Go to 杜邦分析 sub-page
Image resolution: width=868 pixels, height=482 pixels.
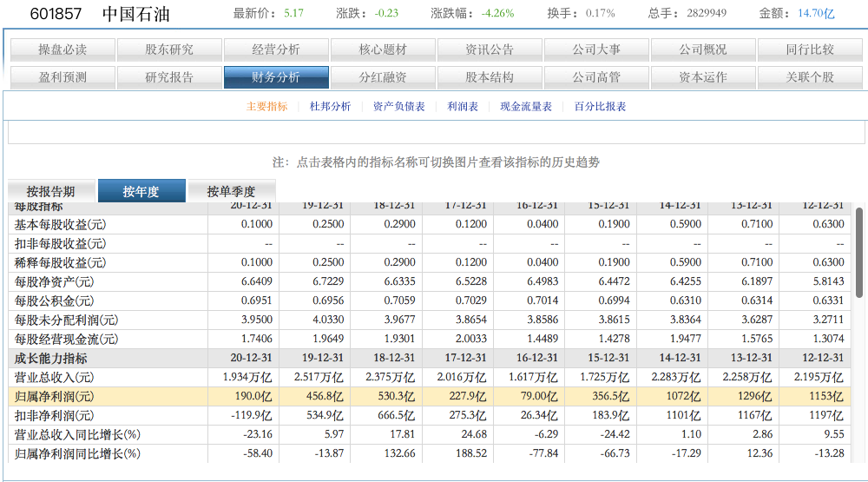click(x=330, y=106)
